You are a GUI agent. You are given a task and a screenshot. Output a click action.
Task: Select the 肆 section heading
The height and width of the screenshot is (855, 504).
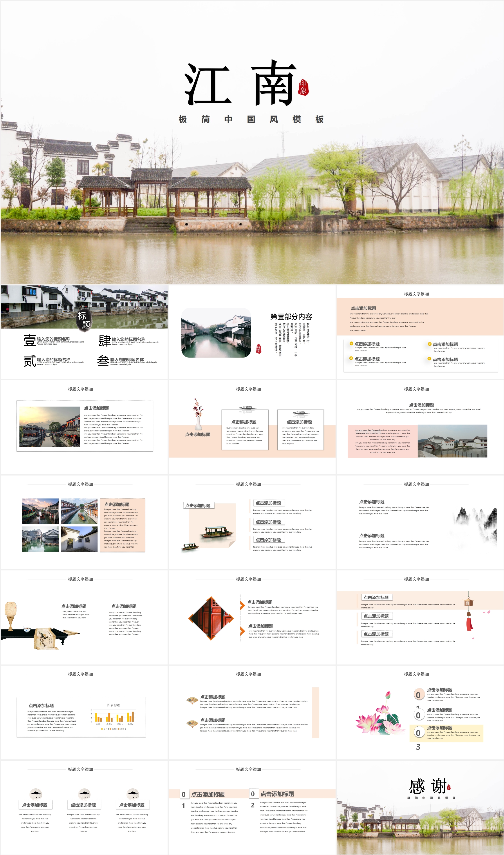[x=105, y=341]
